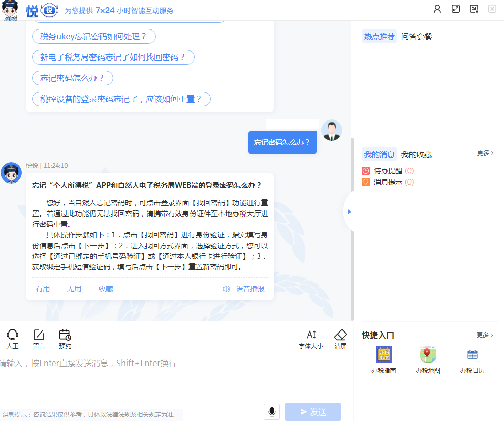The image size is (504, 422).
Task: Open the user profile icon
Action: pyautogui.click(x=437, y=9)
